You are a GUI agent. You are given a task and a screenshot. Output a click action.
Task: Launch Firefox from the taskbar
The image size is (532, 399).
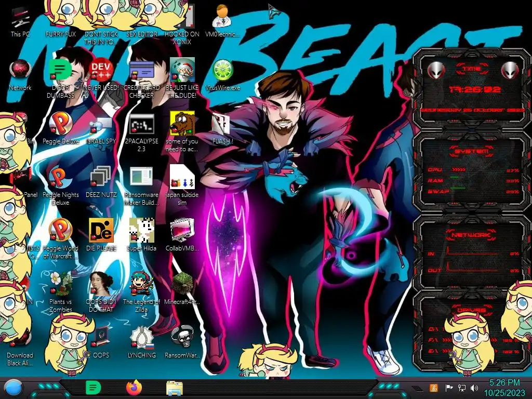point(134,388)
